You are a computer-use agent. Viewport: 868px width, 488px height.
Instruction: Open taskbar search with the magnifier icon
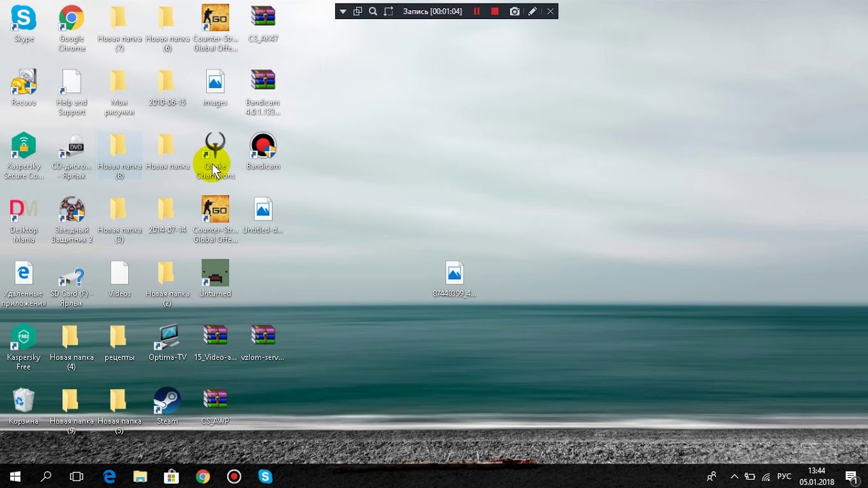pos(46,476)
